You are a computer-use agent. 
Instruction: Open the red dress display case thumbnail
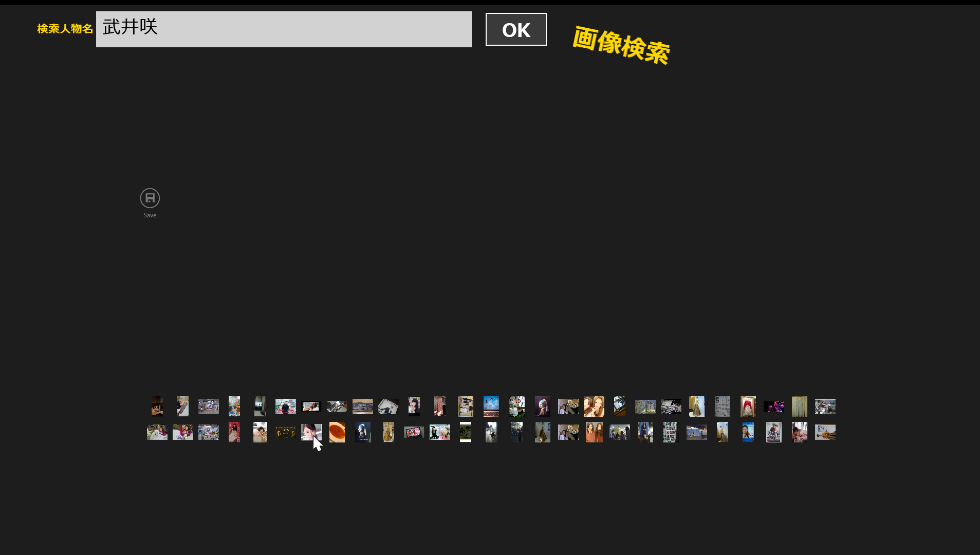748,406
